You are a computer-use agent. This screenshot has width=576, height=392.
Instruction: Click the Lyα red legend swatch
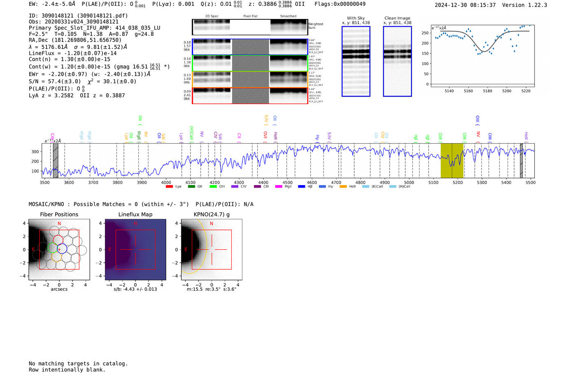tap(169, 187)
